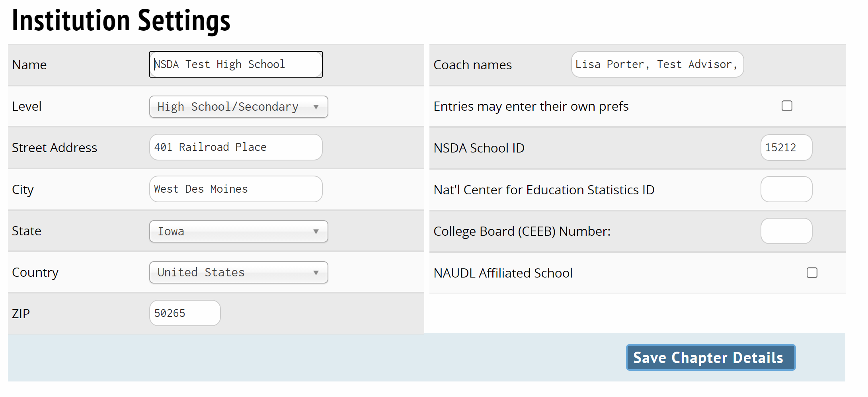Screen dimensions: 868x397
Task: Click the College Board CEEB Number field
Action: [x=786, y=231]
